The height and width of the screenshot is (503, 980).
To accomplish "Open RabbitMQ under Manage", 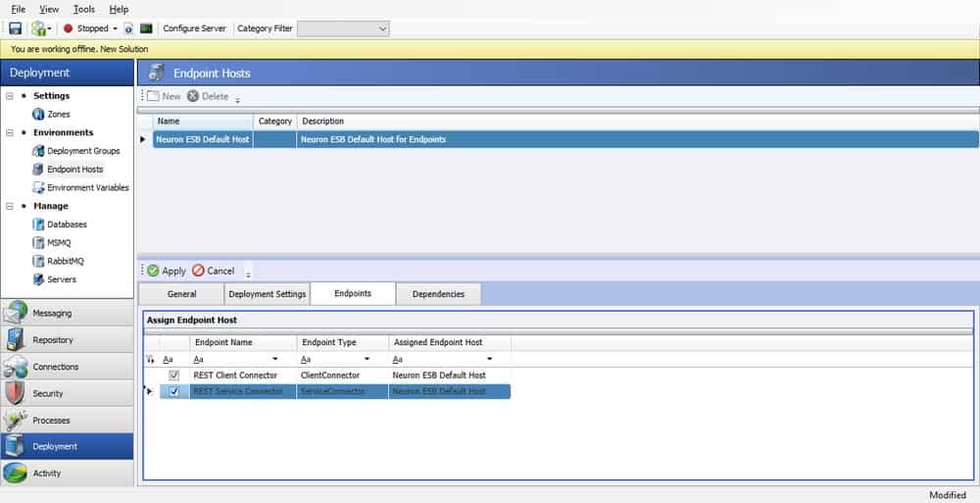I will point(58,261).
